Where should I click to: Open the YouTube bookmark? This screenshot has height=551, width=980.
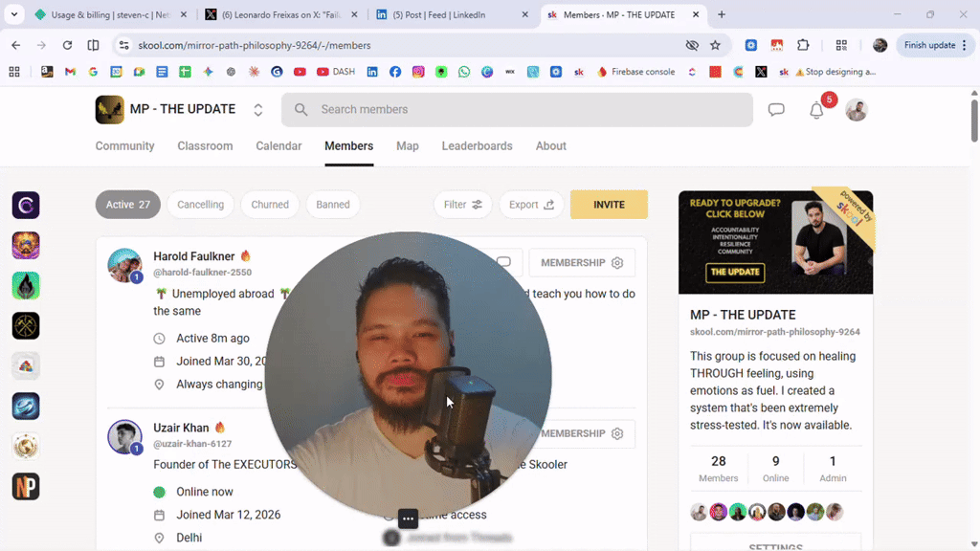tap(300, 72)
